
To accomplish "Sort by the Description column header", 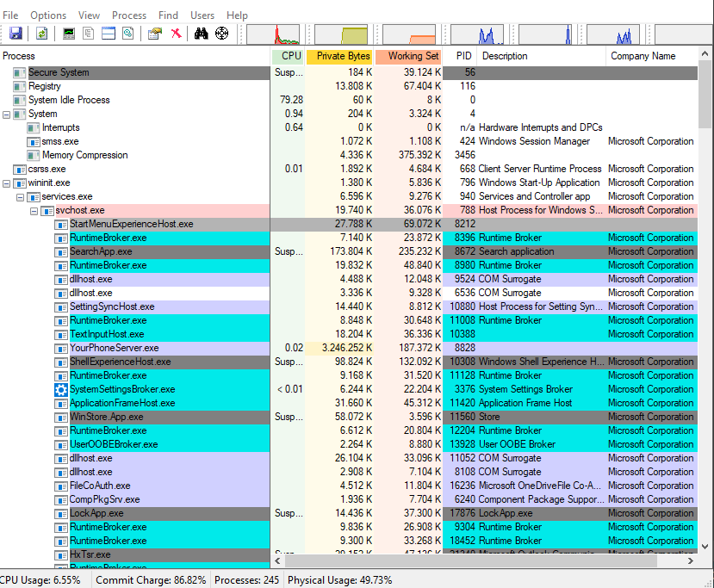I will tap(542, 56).
